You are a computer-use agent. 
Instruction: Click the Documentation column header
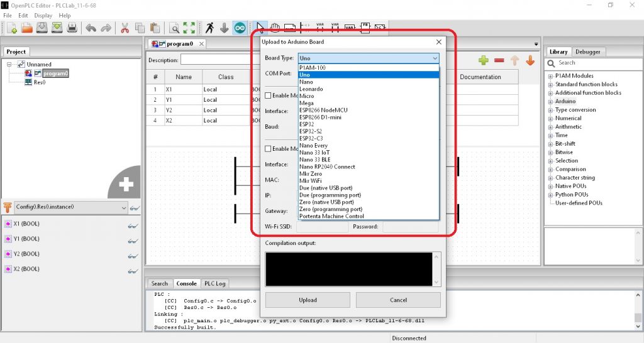tap(480, 77)
